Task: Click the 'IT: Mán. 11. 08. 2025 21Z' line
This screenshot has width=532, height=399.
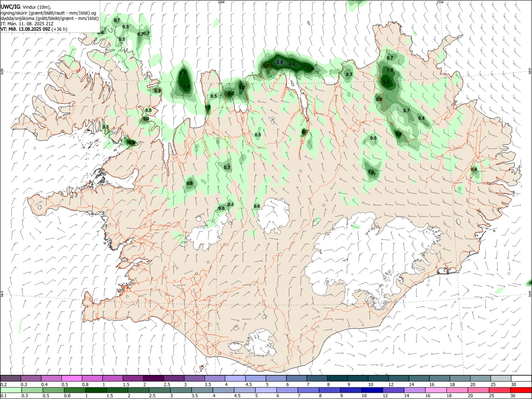Action: click(27, 24)
